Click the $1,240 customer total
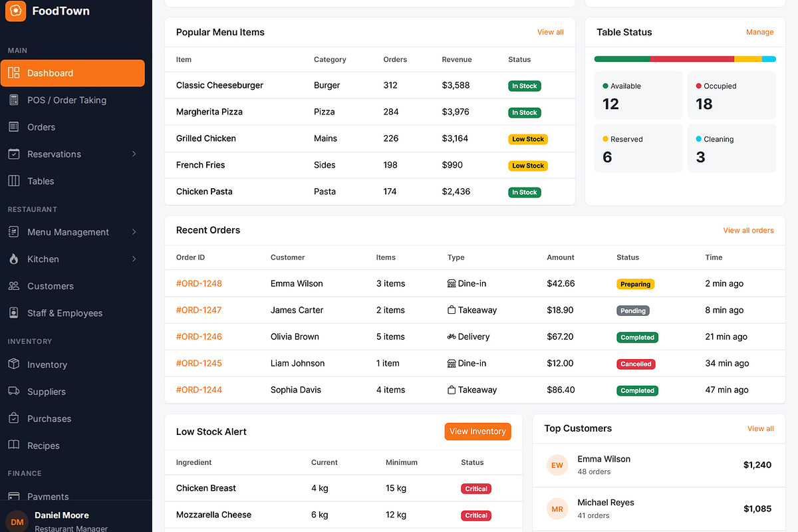Image resolution: width=798 pixels, height=532 pixels. (x=757, y=465)
